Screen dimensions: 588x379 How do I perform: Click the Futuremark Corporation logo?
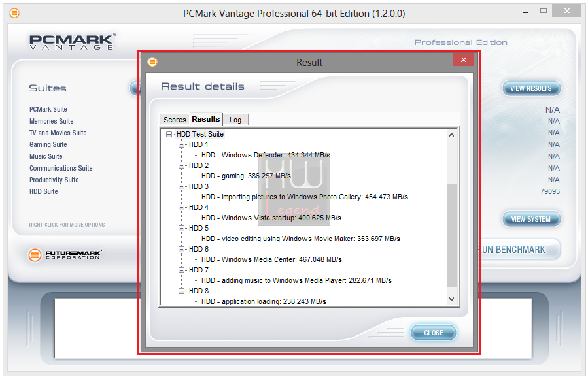pos(65,255)
